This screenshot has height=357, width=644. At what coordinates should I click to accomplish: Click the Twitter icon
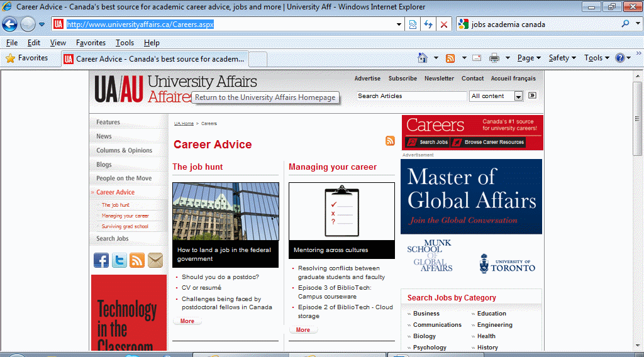click(x=119, y=260)
